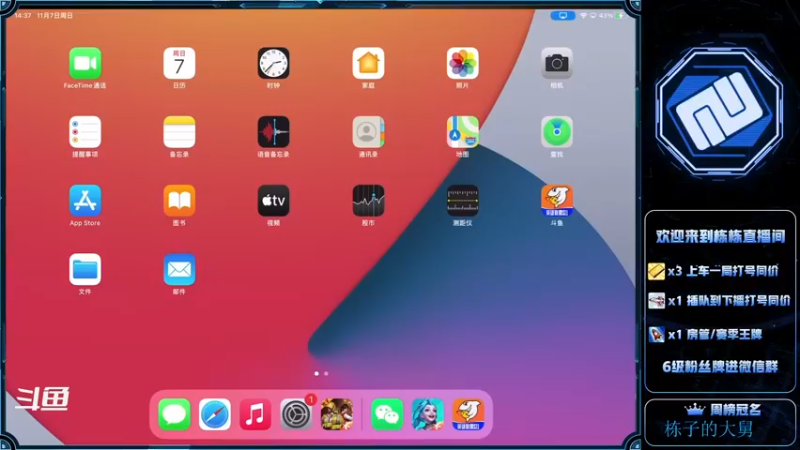Image resolution: width=800 pixels, height=450 pixels.
Task: Open Douyu from the dock
Action: [468, 414]
